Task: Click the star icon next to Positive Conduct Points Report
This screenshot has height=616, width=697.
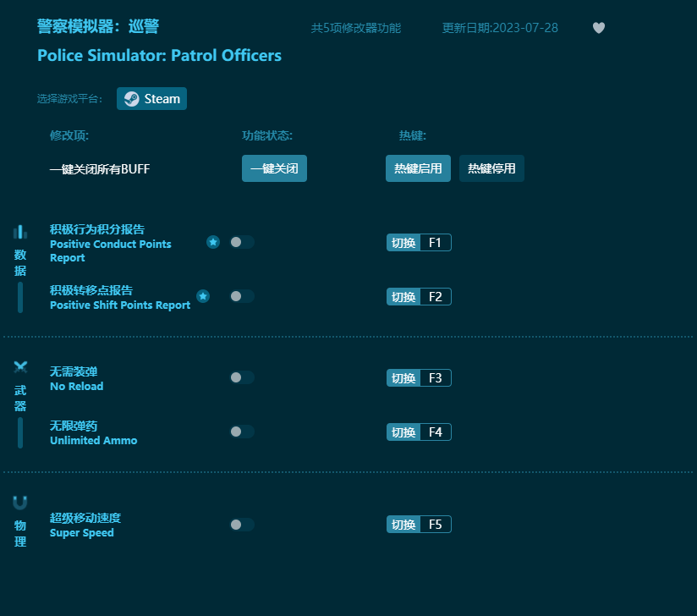Action: pos(212,242)
